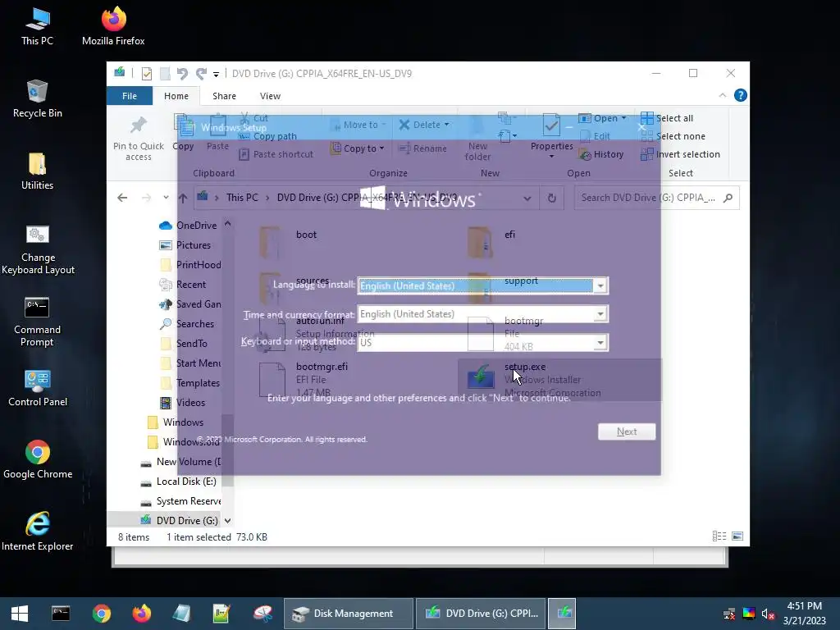The image size is (840, 630).
Task: Switch to details view layout icon
Action: [x=719, y=536]
